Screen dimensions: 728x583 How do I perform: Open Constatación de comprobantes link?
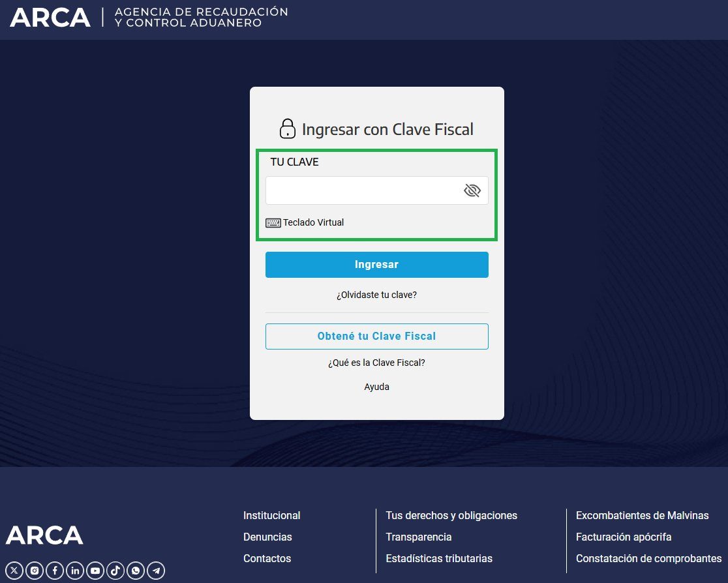(648, 558)
